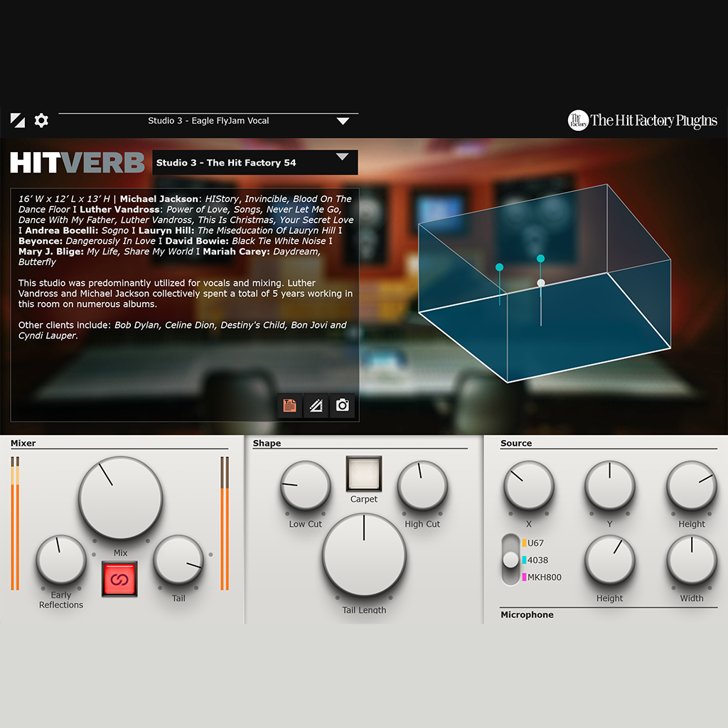Viewport: 728px width, 728px height.
Task: Click the Mixer section heading
Action: 23,443
